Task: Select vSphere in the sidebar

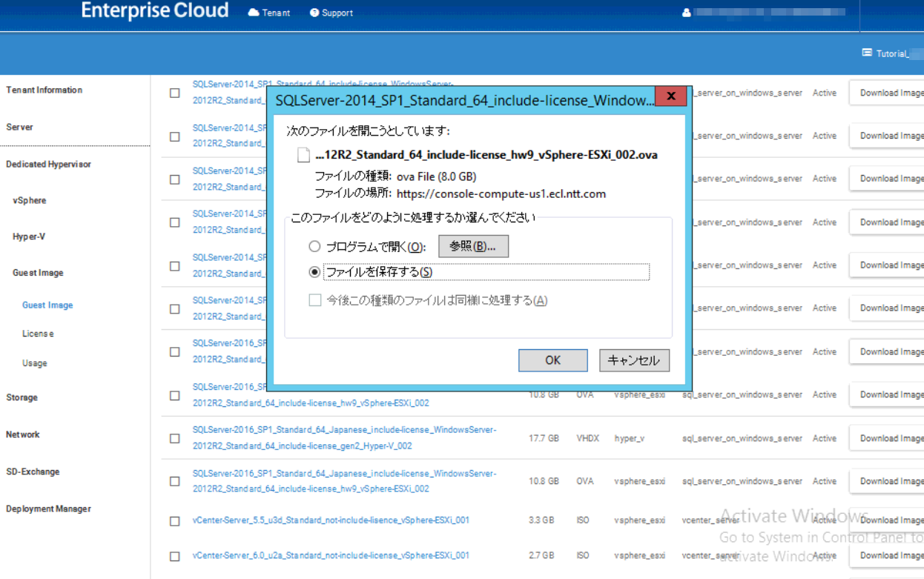Action: 30,201
